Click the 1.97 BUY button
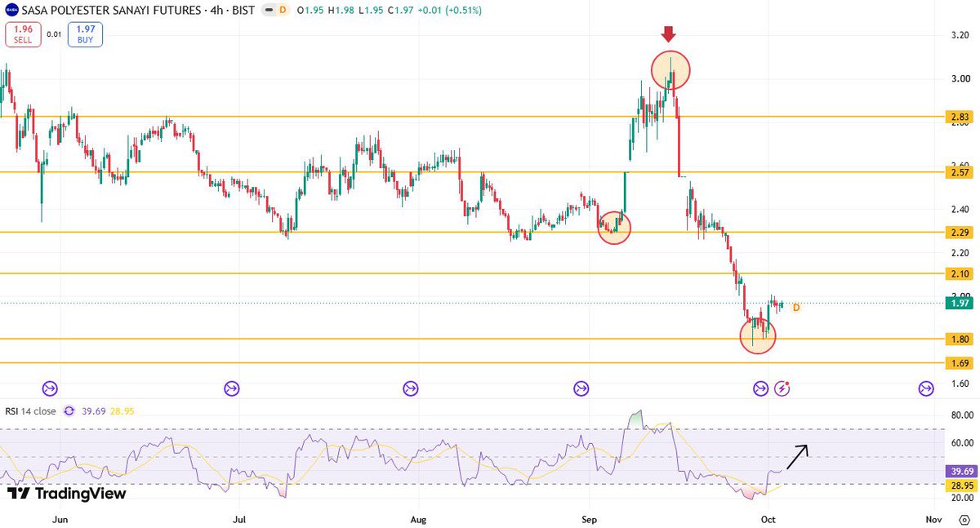This screenshot has width=980, height=528. [85, 35]
